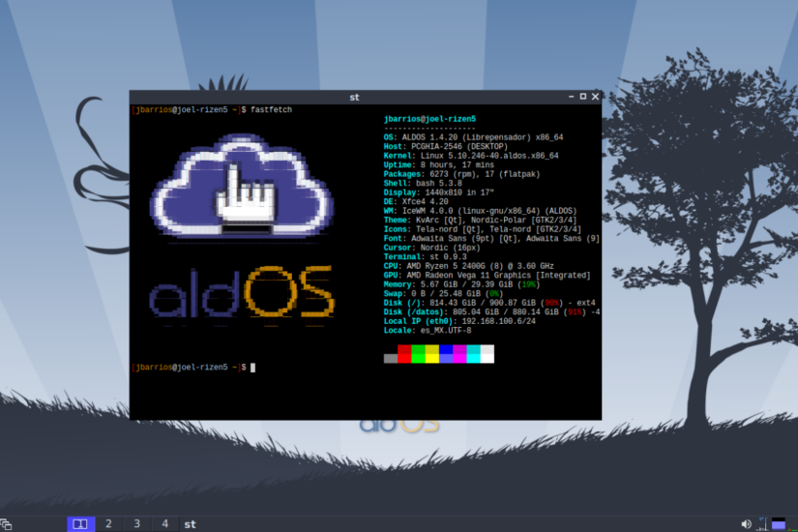798x532 pixels.
Task: Click the 'Display: 1440x810' line
Action: point(439,192)
